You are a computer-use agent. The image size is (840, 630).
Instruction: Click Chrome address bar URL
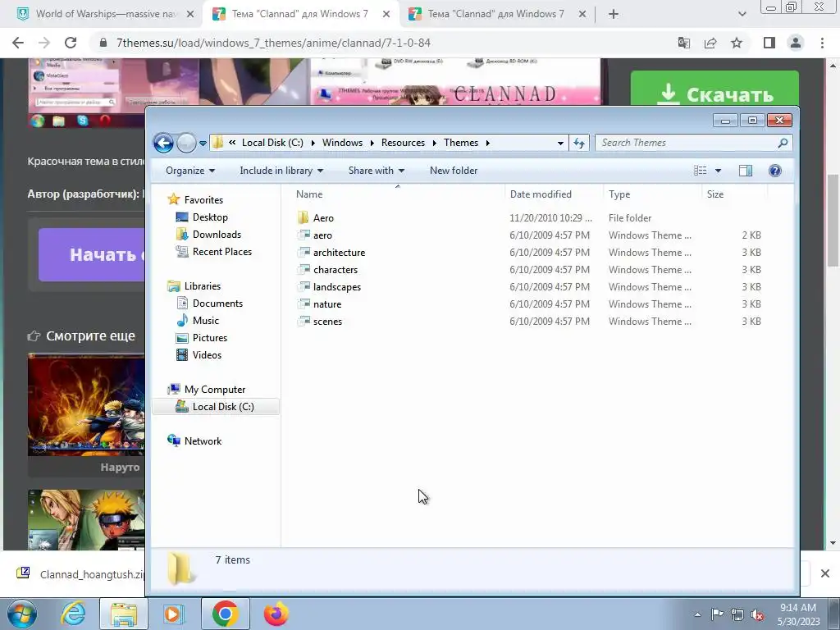273,43
